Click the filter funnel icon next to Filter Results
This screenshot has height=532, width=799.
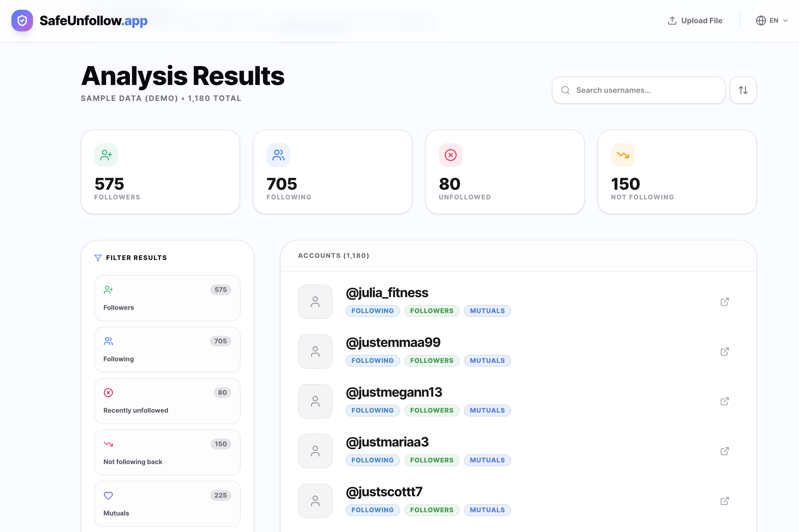pos(98,258)
